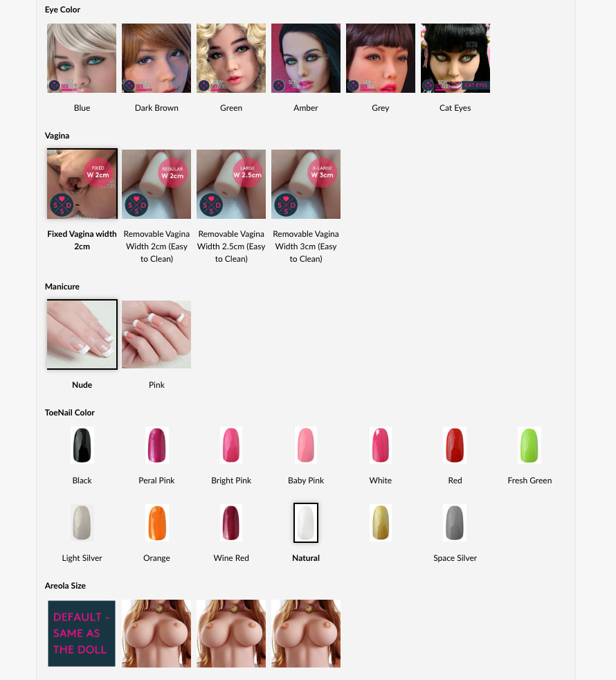Choose the Baby Pink toenail swatch

pos(306,445)
